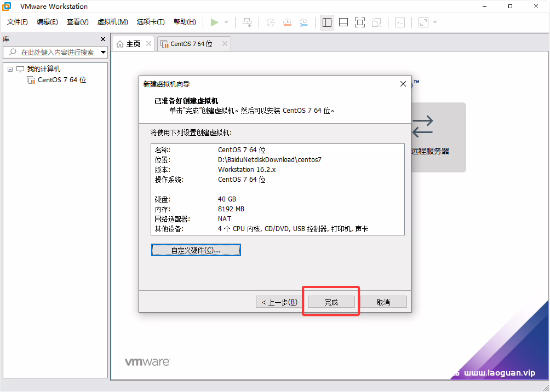Open 自定义硬件 settings
Image resolution: width=550 pixels, height=392 pixels.
click(196, 250)
